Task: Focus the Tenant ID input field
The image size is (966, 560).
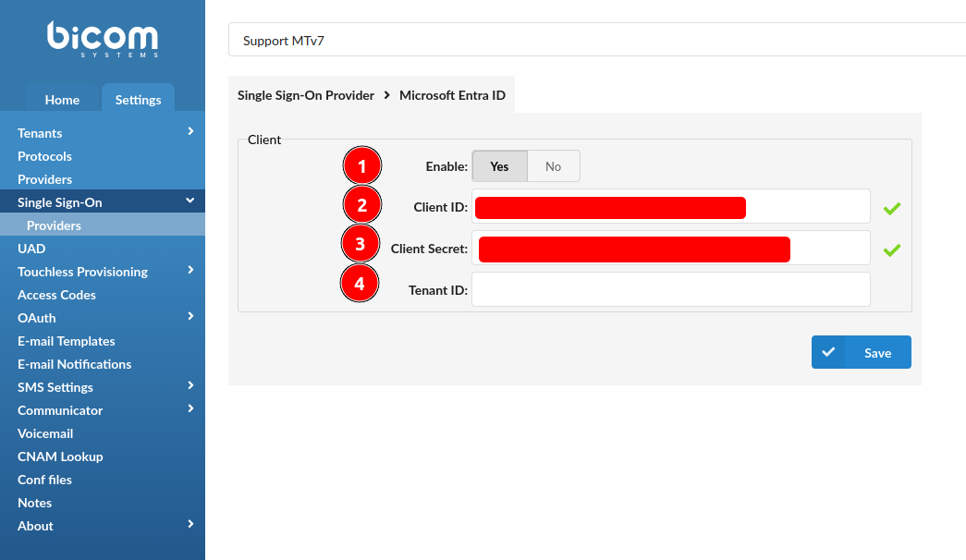Action: click(671, 289)
